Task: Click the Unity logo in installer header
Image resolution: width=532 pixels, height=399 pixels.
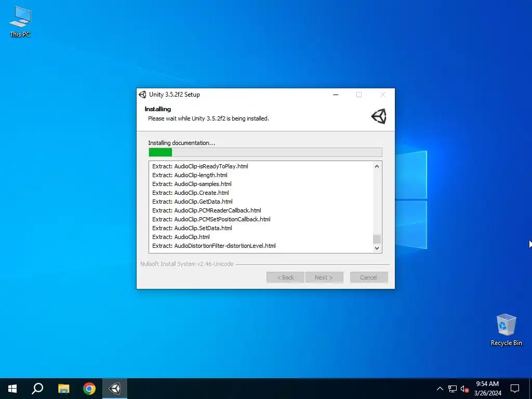Action: point(379,116)
